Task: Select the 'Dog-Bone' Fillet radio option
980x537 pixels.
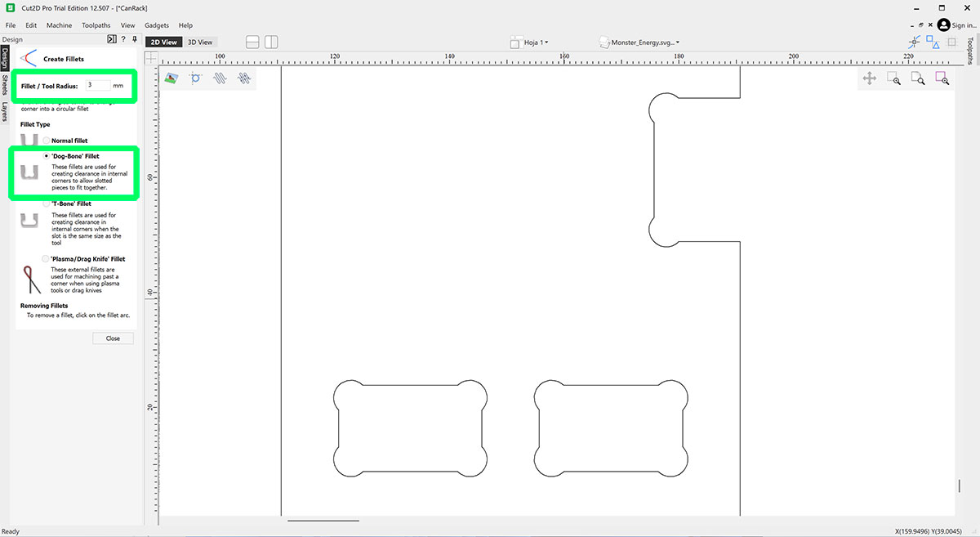Action: (46, 155)
